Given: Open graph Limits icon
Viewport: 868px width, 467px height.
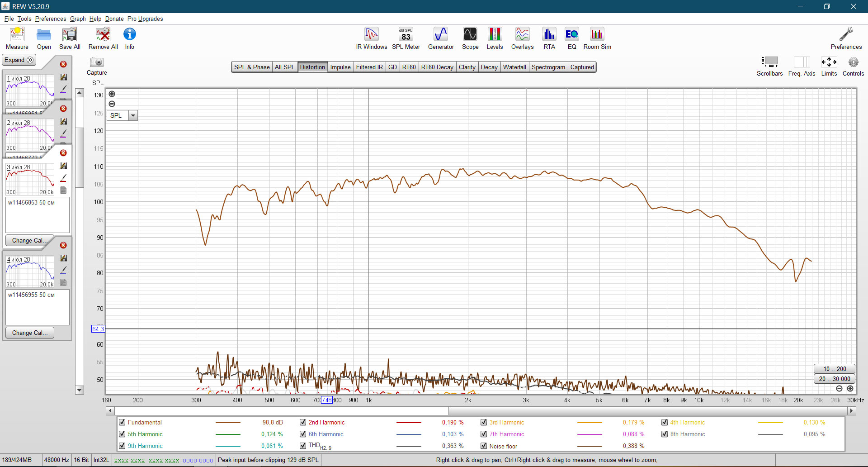Looking at the screenshot, I should (829, 62).
